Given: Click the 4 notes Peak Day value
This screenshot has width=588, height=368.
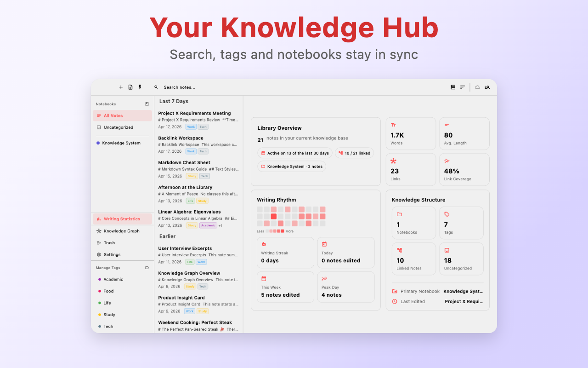Looking at the screenshot, I should click(332, 295).
